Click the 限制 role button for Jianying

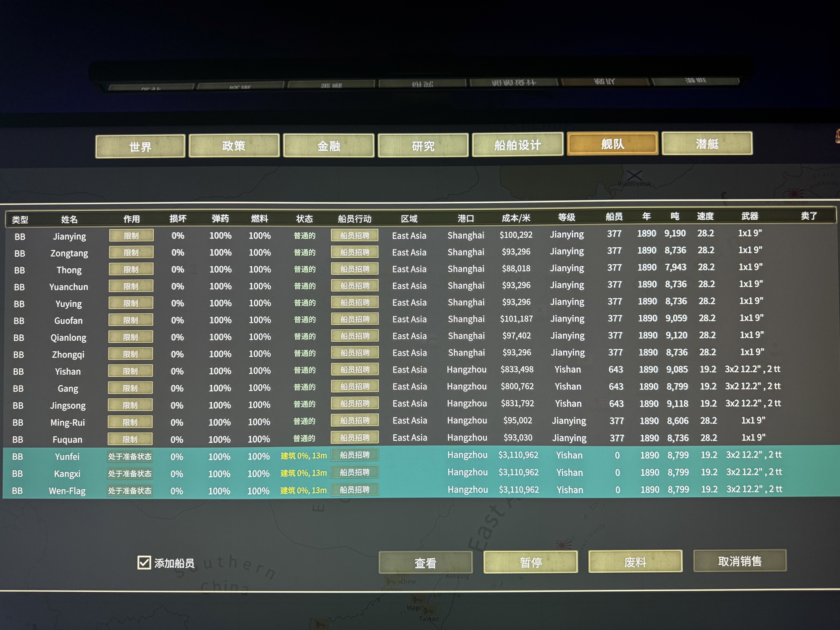coord(131,236)
